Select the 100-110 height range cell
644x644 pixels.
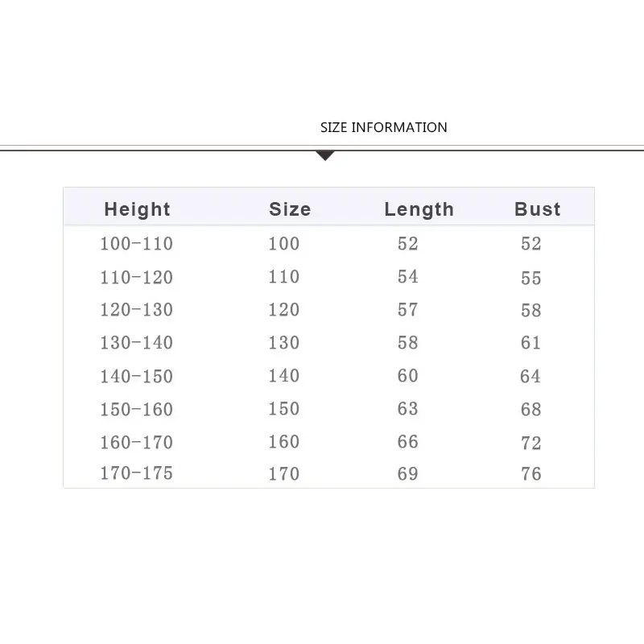136,244
